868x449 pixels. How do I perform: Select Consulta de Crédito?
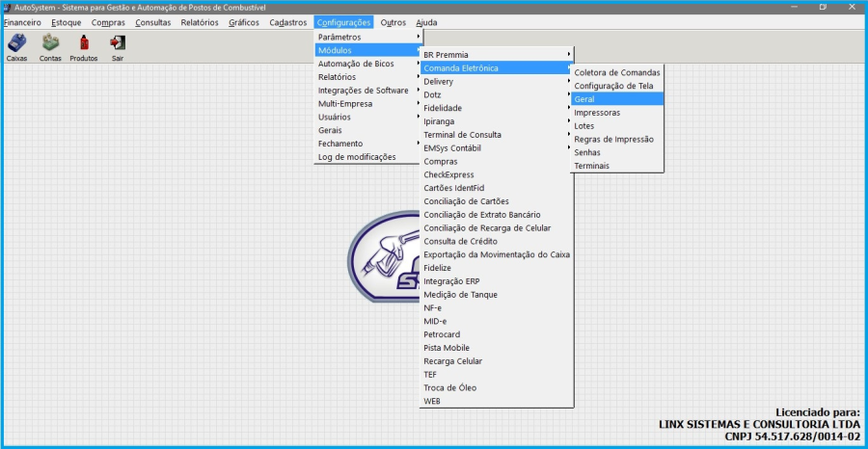(x=497, y=241)
